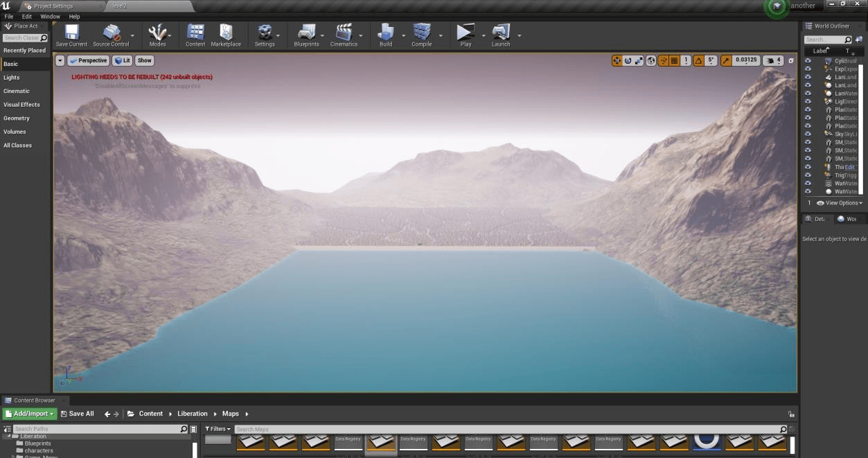Click the Add/Import button

coord(28,414)
